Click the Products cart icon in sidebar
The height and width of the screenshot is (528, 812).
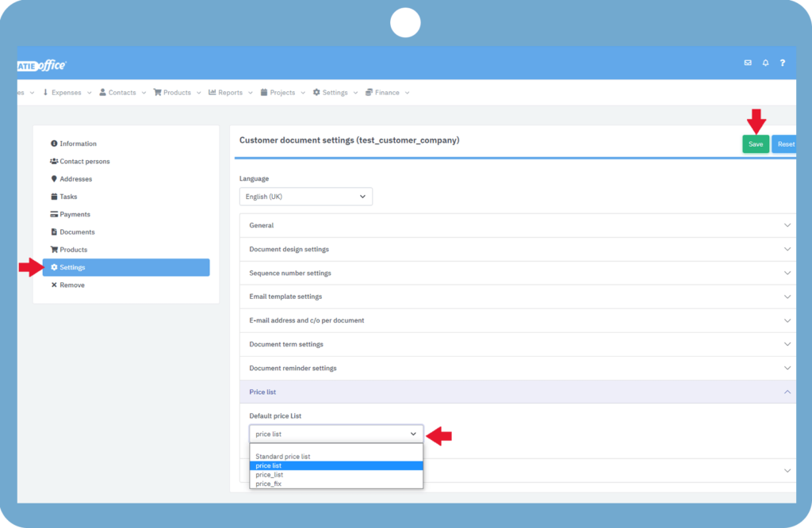coord(54,250)
